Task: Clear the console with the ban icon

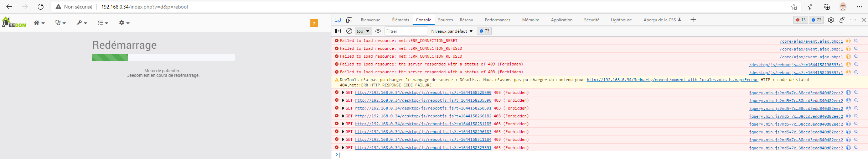Action: (x=349, y=31)
